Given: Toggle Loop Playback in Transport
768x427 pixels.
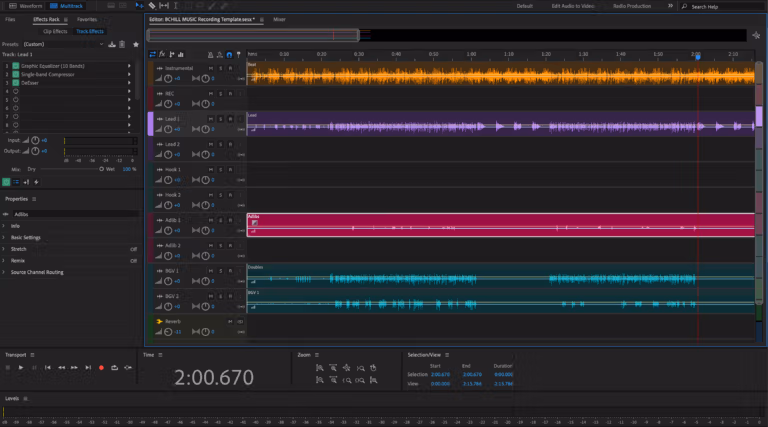Looking at the screenshot, I should pos(114,367).
